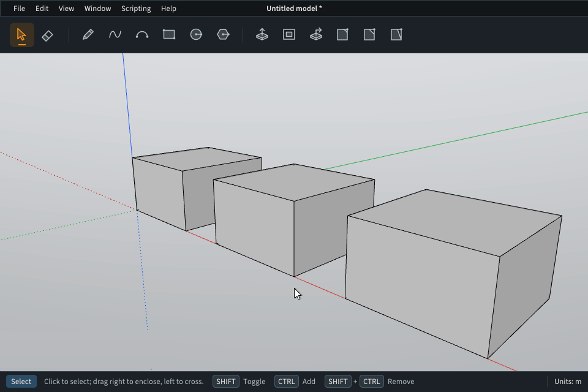Select the top face of the farthest small box
This screenshot has width=588, height=392.
click(x=196, y=159)
